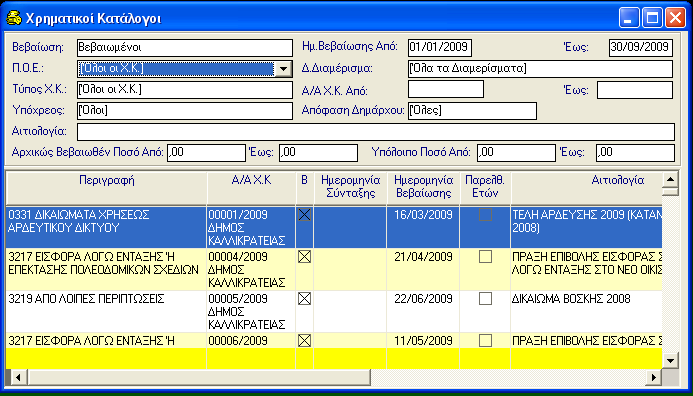
Task: Click the date cell 11/05/2009
Action: [x=423, y=341]
